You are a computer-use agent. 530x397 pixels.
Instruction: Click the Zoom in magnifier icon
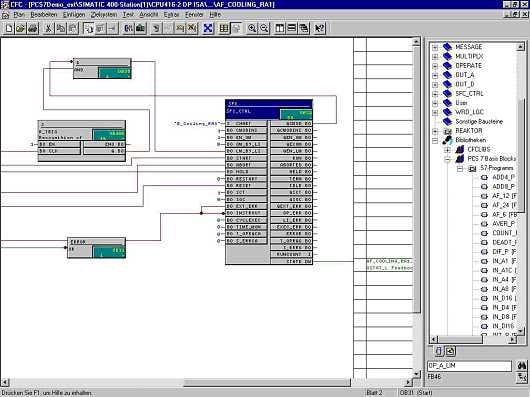(x=252, y=28)
